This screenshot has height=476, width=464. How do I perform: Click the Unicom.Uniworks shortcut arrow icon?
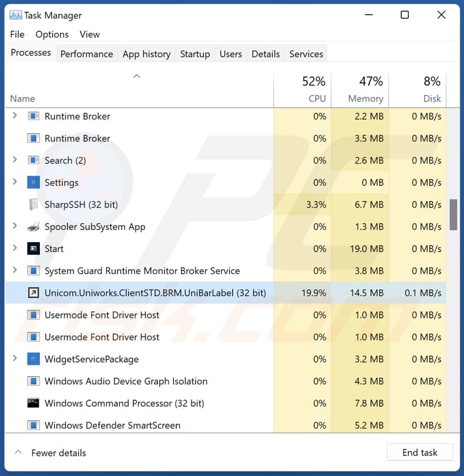(33, 293)
